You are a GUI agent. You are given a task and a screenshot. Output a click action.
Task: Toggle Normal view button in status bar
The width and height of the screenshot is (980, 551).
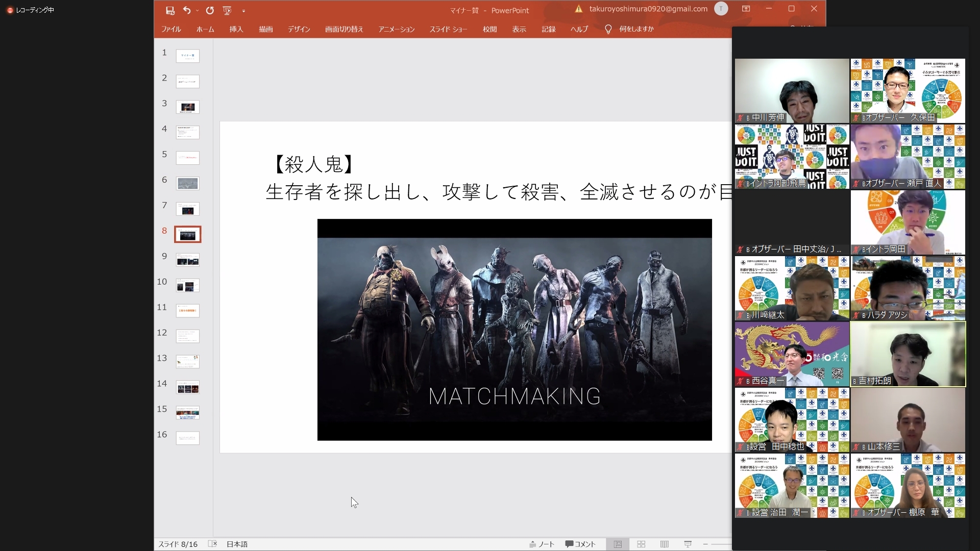pyautogui.click(x=618, y=544)
